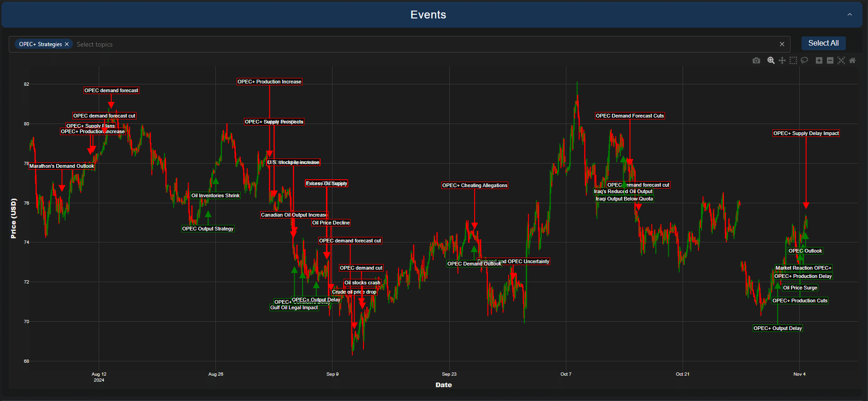This screenshot has height=401, width=868.
Task: Click the U.S. stockpile increase annotation
Action: pos(293,162)
